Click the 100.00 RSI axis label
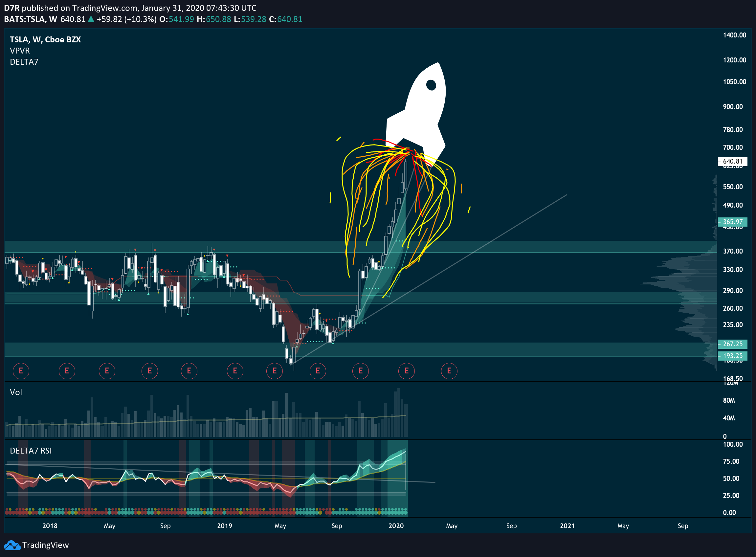This screenshot has width=756, height=557. (x=733, y=444)
